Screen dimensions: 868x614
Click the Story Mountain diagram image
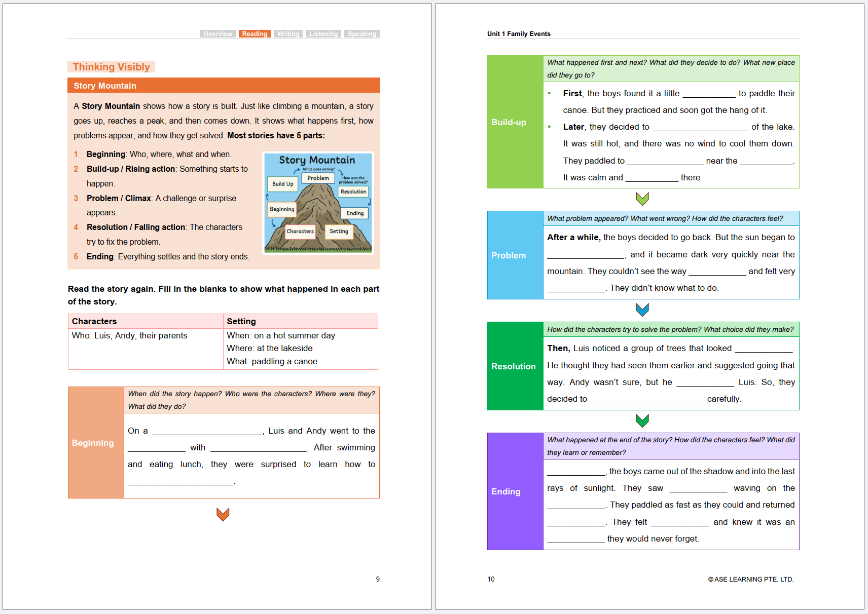coord(318,203)
